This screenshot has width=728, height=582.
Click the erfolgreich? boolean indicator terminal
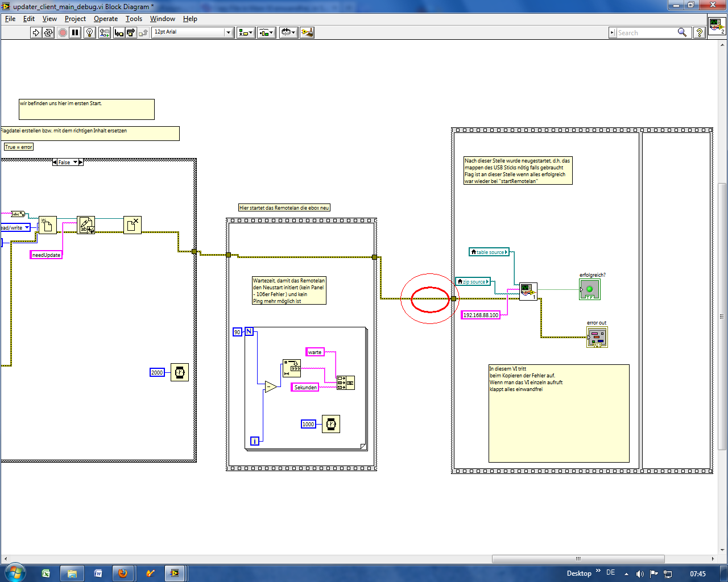click(590, 289)
